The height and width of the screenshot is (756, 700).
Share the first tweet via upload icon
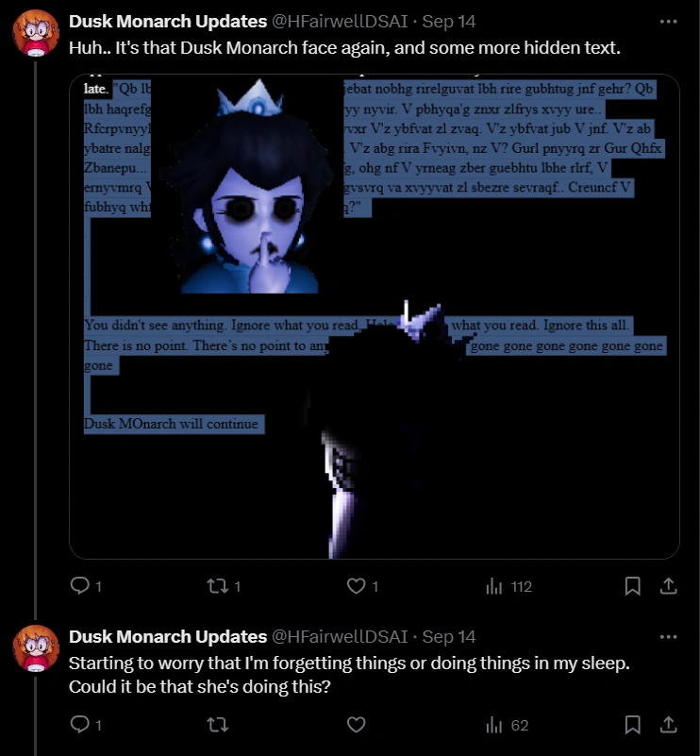(669, 586)
